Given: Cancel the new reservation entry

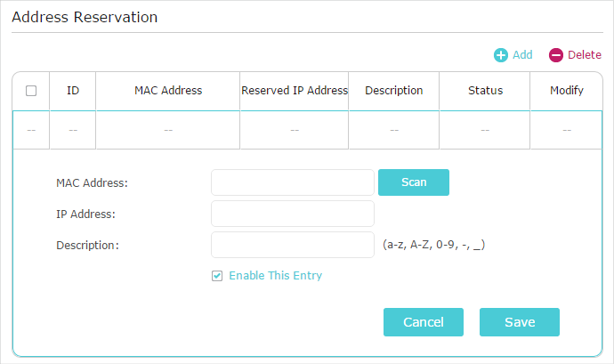Looking at the screenshot, I should (x=423, y=322).
